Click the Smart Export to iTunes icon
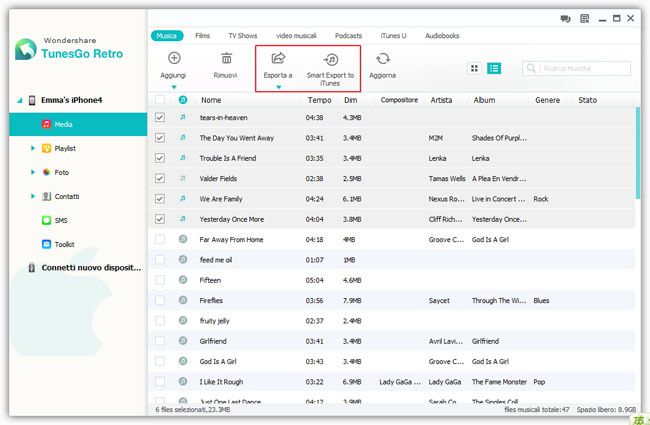 331,59
